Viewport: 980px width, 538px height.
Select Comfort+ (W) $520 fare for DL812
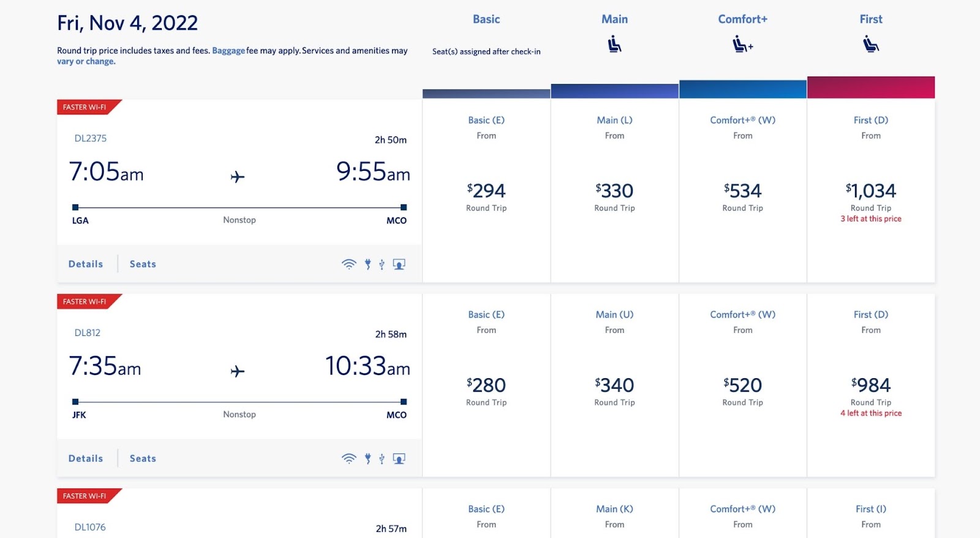coord(743,385)
